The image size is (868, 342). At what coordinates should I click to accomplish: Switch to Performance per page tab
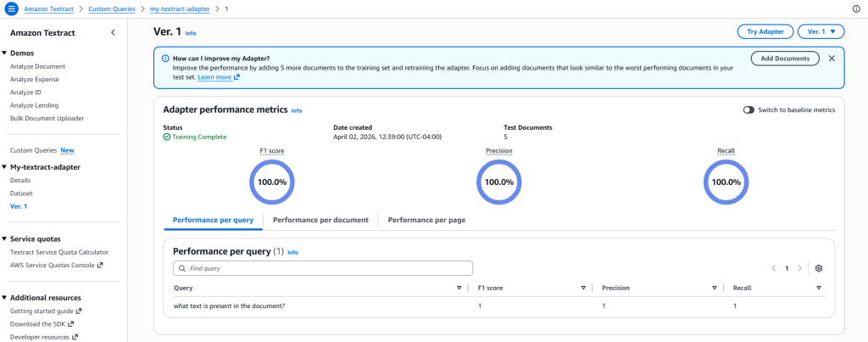[x=426, y=220]
